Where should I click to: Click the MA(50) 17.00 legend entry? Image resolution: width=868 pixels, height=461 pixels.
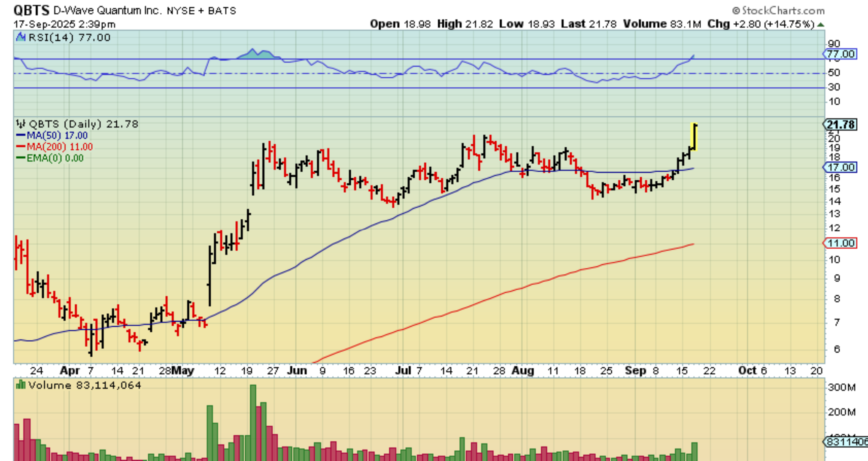52,136
